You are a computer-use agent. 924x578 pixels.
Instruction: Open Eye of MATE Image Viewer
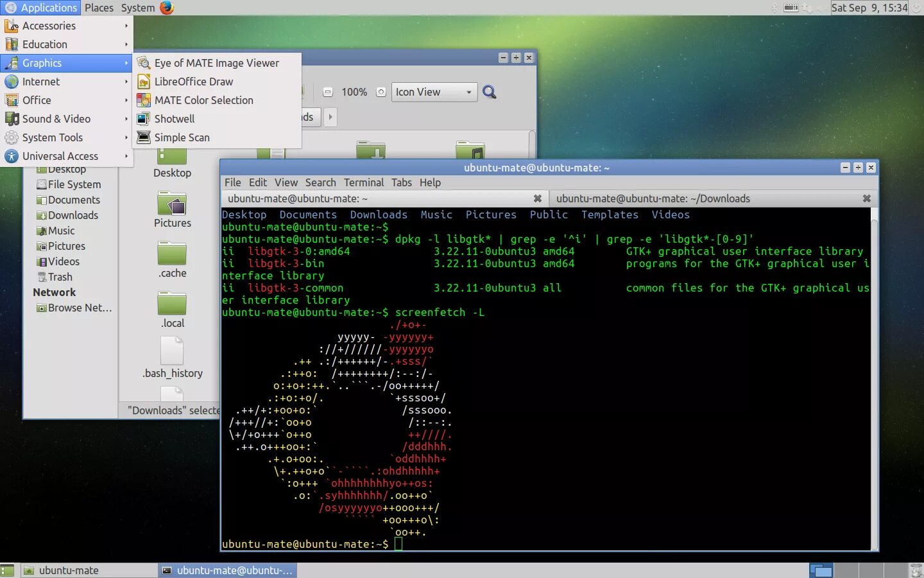[217, 63]
